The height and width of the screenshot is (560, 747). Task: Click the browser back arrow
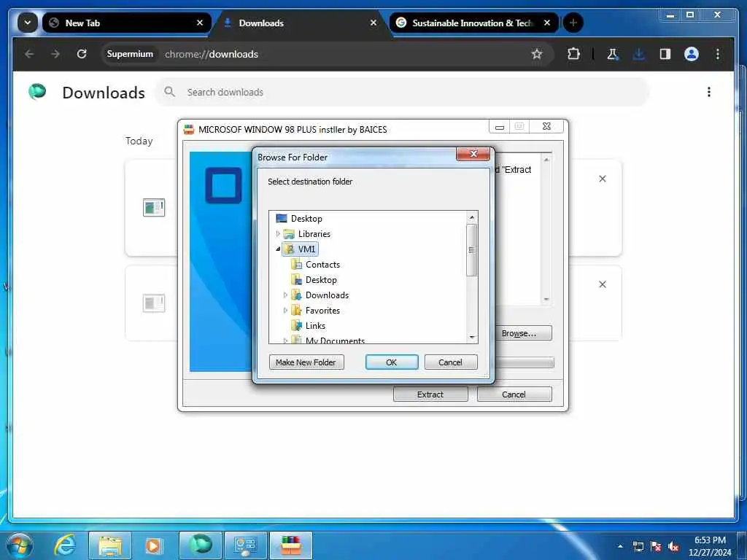coord(29,54)
